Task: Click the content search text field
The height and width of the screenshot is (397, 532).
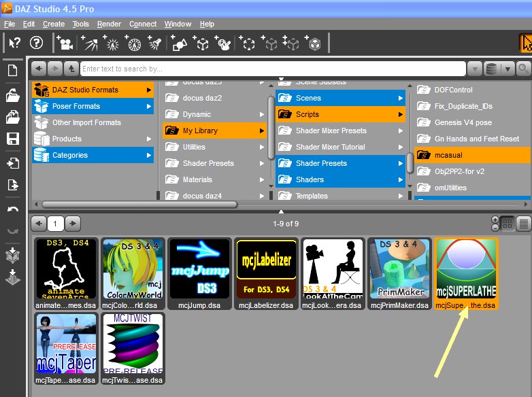Action: coord(273,69)
